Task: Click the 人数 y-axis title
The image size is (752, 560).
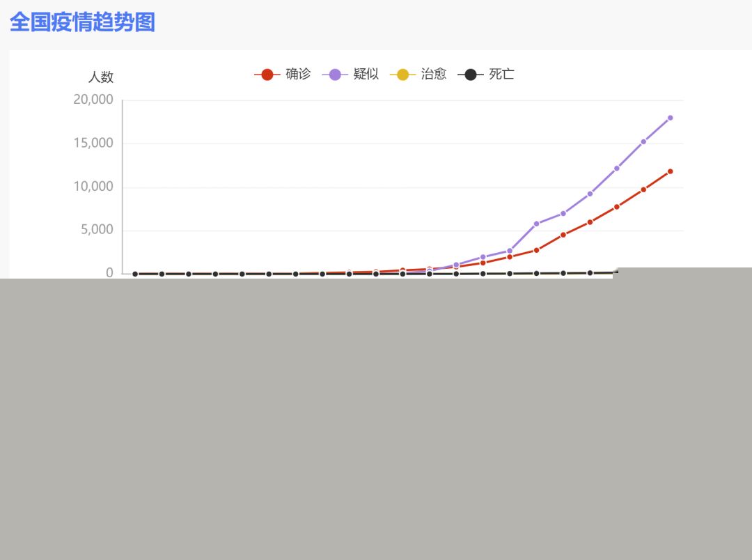Action: coord(100,77)
